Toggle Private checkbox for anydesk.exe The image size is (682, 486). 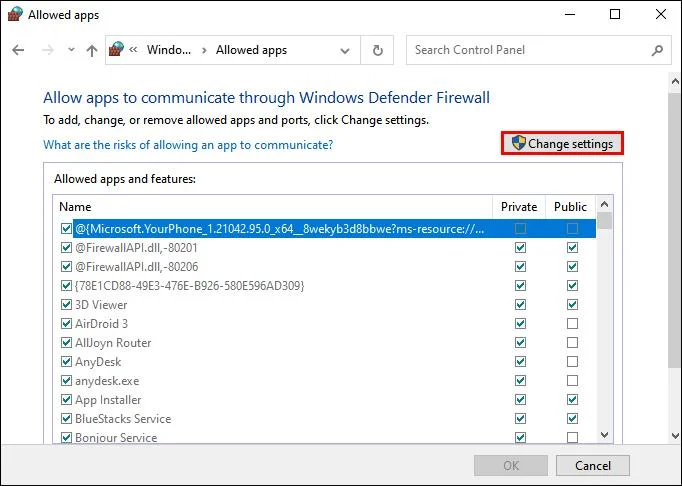[x=520, y=381]
